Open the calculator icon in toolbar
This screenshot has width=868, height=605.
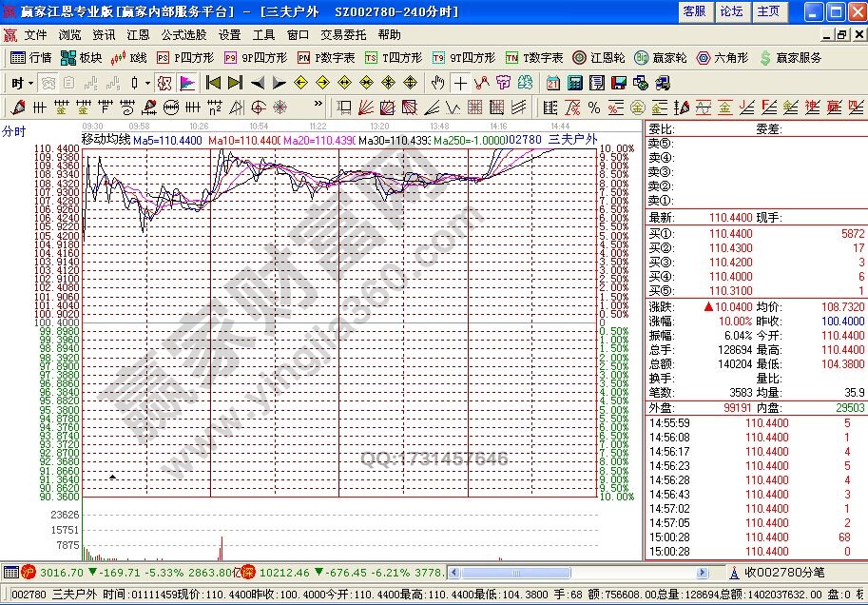[x=574, y=83]
